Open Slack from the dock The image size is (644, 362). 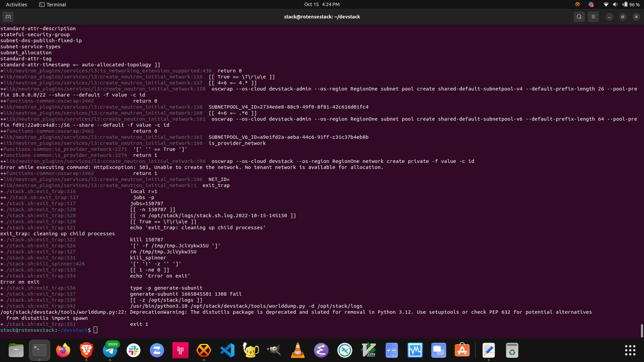[x=133, y=350]
